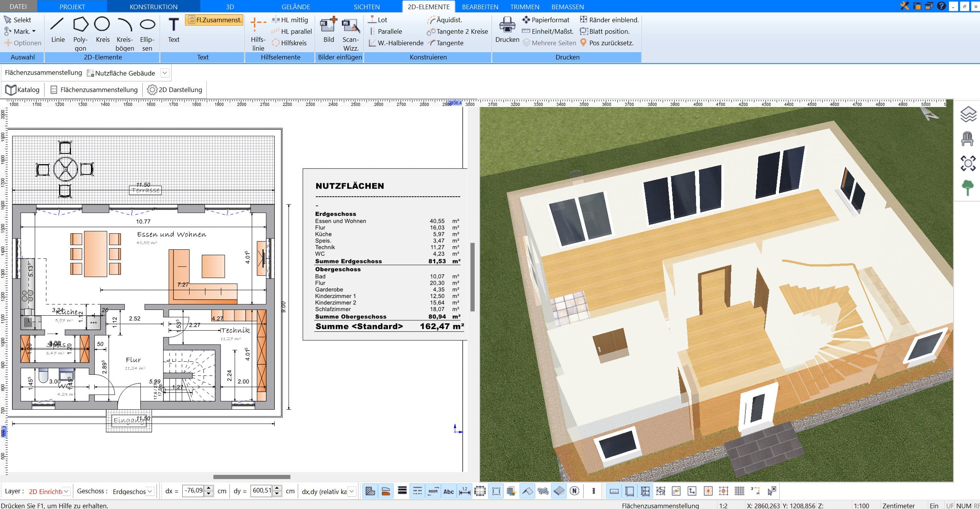Toggle the orange fill display button

tap(386, 491)
